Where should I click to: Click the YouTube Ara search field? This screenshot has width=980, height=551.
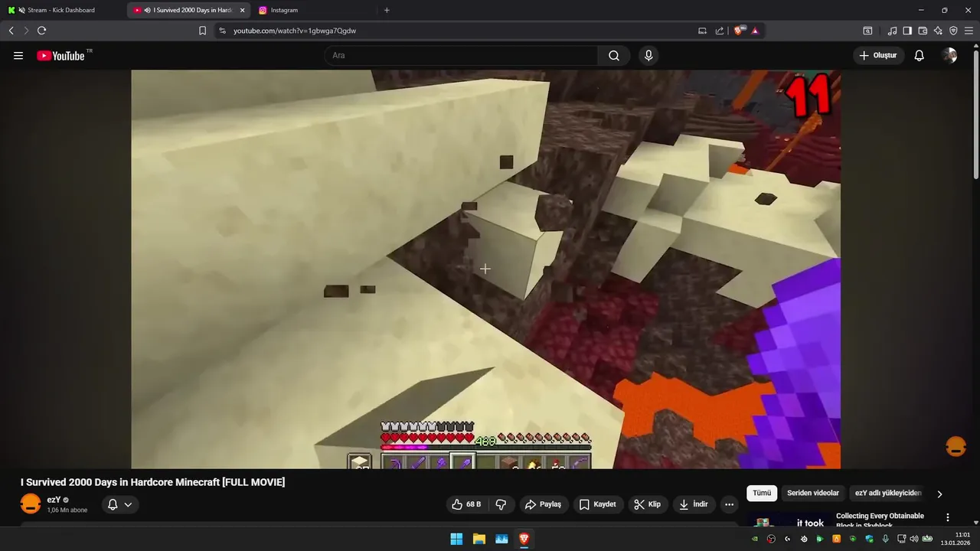[461, 56]
